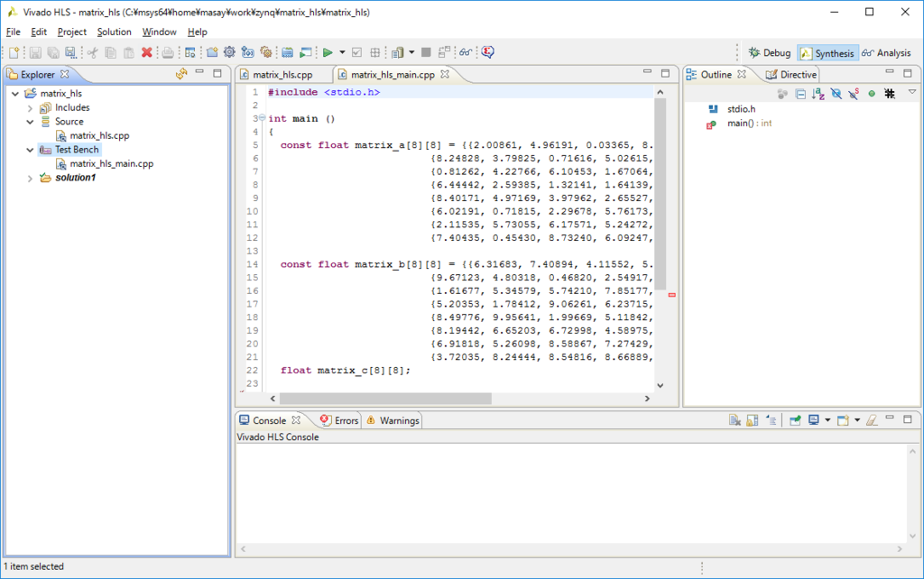Expand the solution1 tree node

pyautogui.click(x=30, y=178)
